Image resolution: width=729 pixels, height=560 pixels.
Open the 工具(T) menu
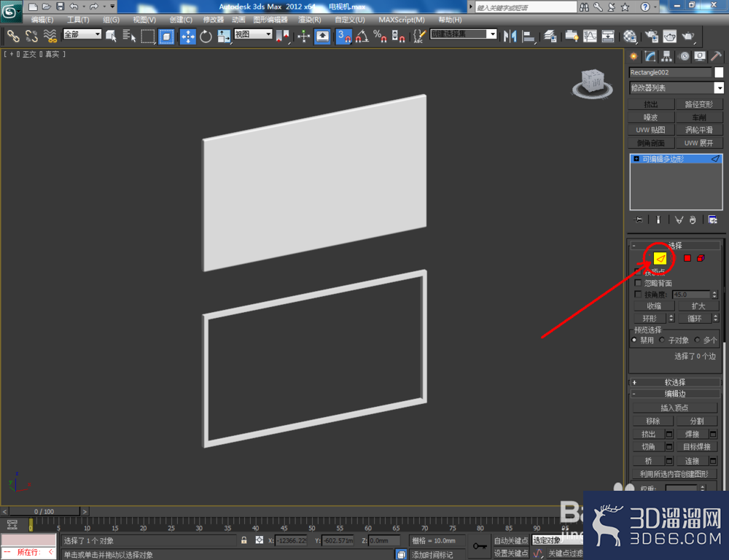(x=78, y=20)
